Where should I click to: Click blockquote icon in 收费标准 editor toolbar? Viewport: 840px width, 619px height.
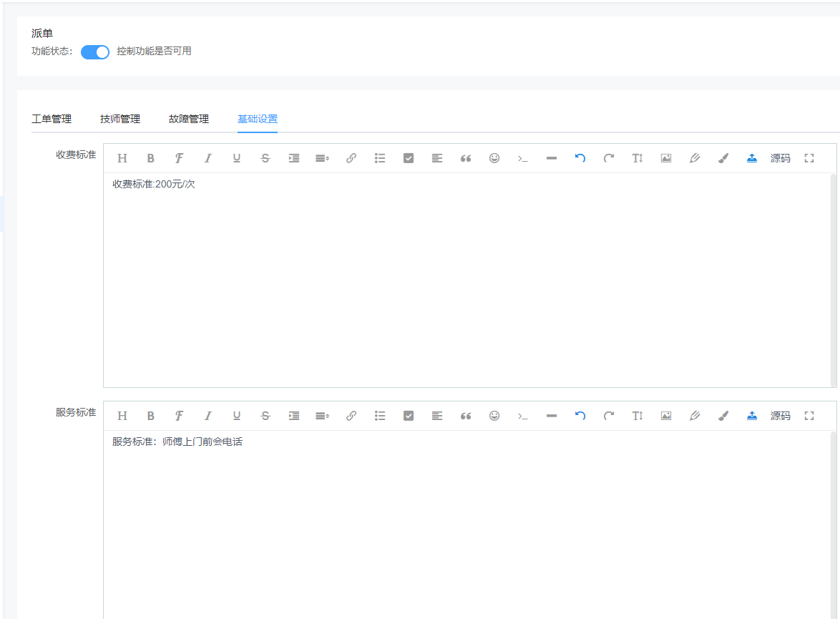(x=466, y=158)
